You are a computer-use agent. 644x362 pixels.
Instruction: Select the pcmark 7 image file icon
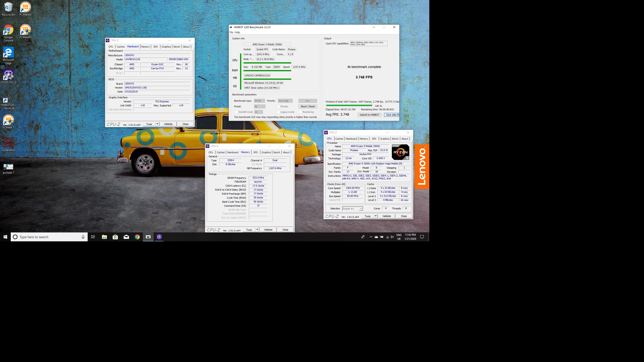pos(8,169)
